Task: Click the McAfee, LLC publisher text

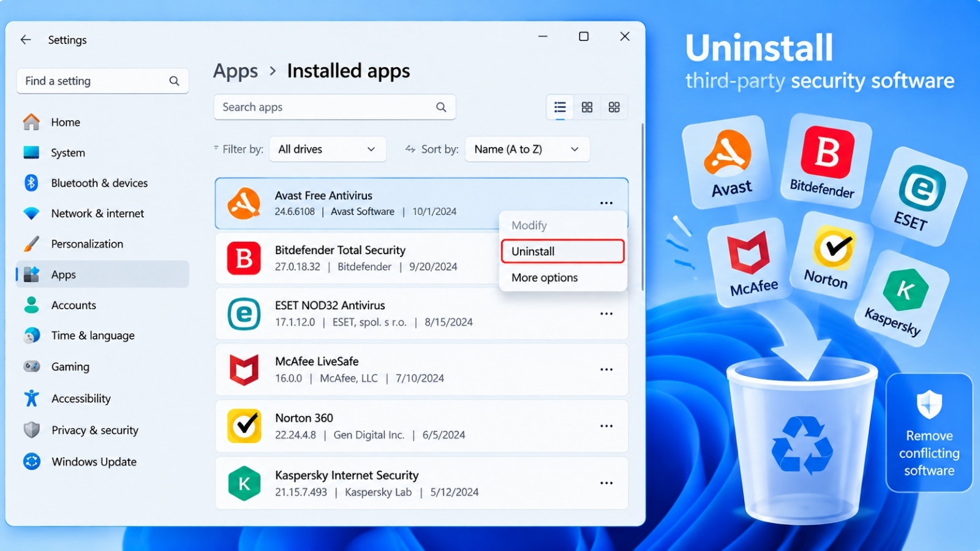Action: 349,378
